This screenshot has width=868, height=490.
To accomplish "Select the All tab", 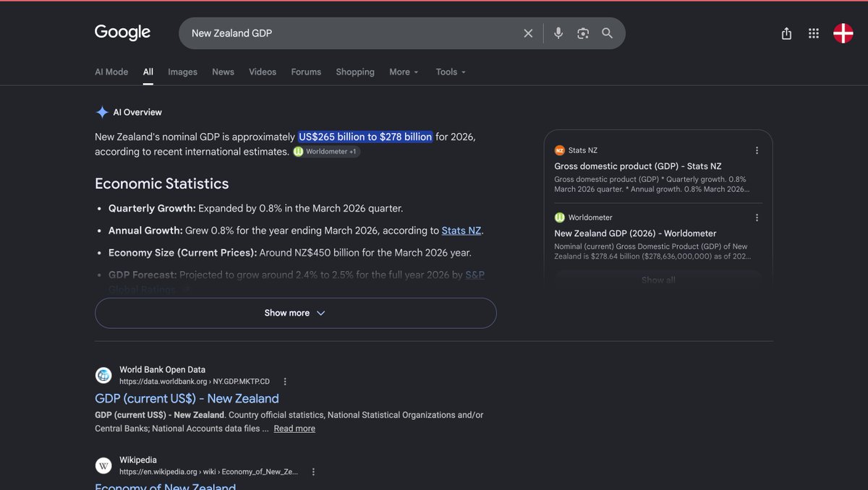I will click(x=148, y=72).
